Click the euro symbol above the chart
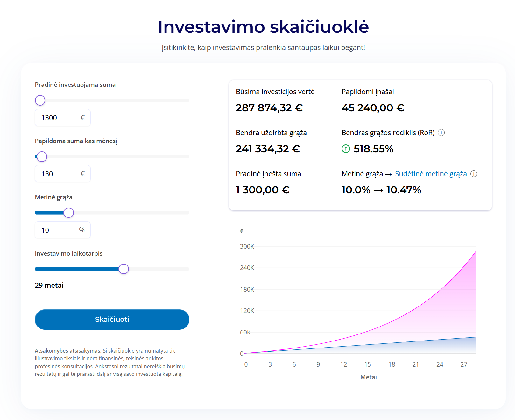Viewport: 515px width, 420px height. (x=241, y=231)
